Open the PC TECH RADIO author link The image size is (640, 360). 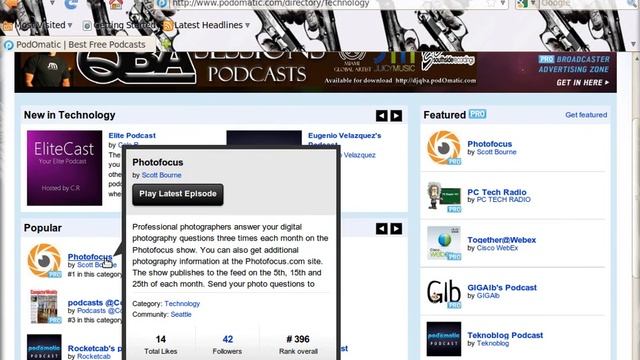point(503,200)
